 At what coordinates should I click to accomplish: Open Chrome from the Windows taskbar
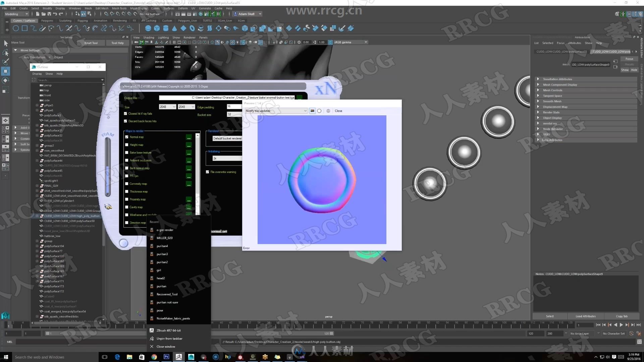[154, 357]
